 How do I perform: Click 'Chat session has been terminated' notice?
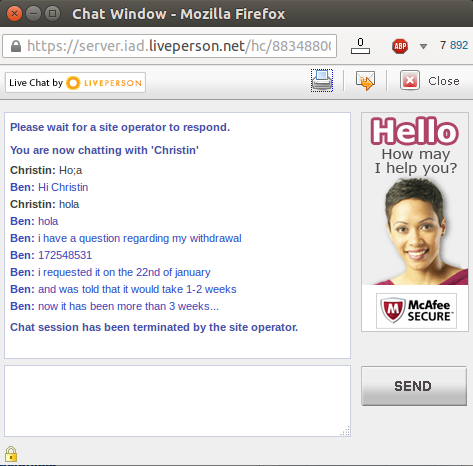pos(154,327)
